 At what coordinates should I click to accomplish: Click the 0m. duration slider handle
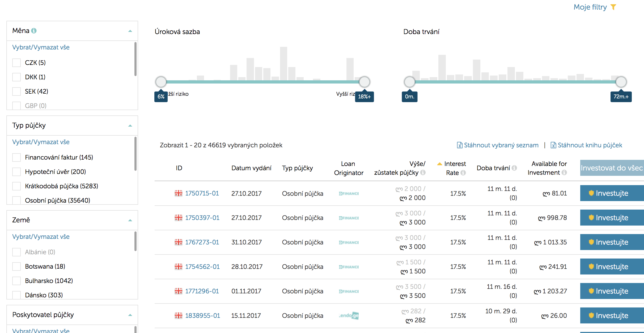[x=409, y=82]
